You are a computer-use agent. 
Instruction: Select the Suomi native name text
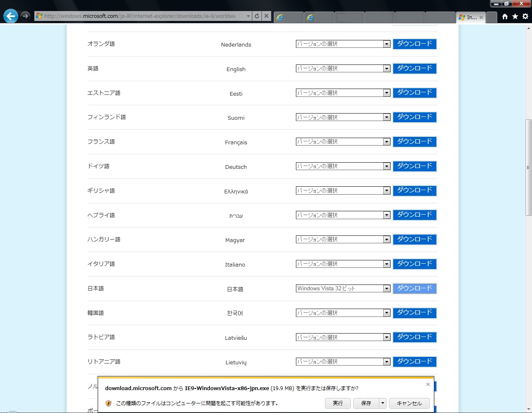(x=236, y=118)
